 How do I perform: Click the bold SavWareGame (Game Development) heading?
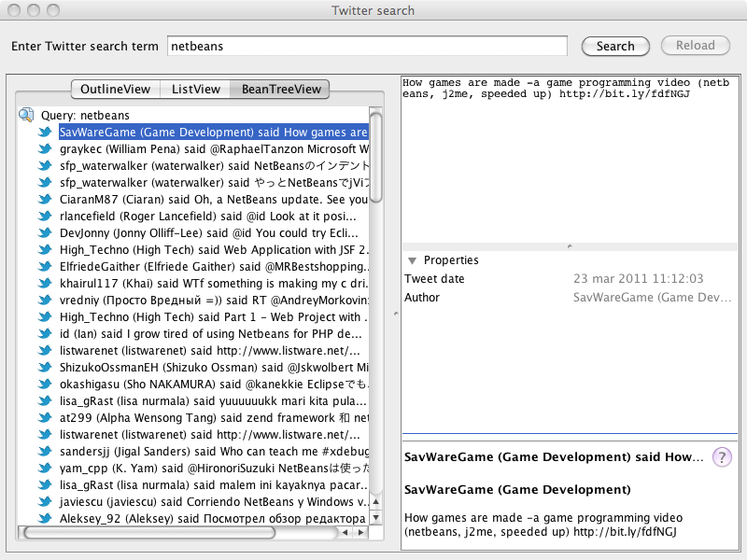(517, 489)
